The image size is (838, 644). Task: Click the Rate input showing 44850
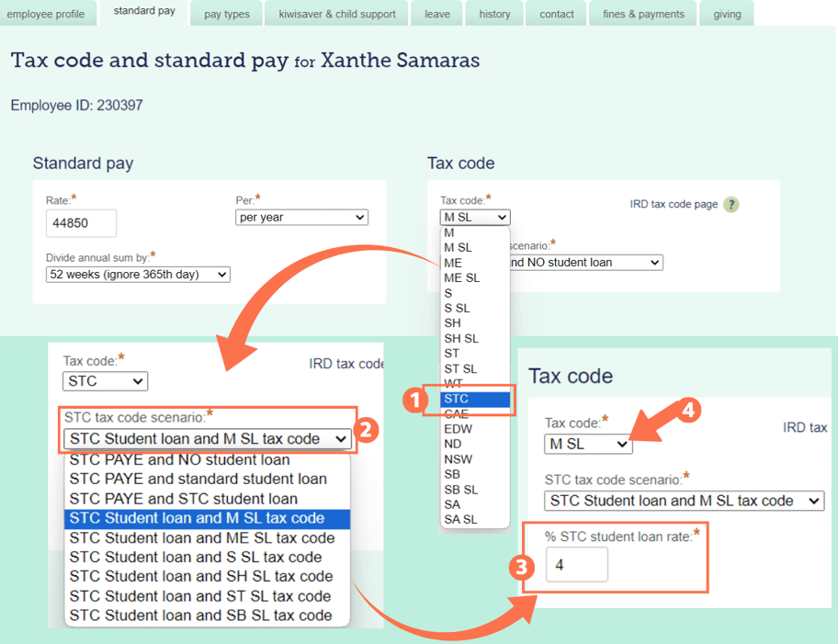80,223
